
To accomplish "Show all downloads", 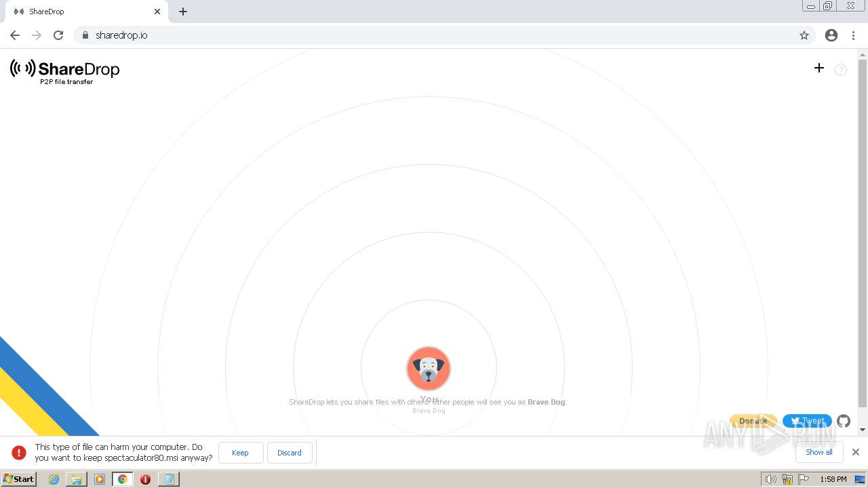I will point(819,452).
